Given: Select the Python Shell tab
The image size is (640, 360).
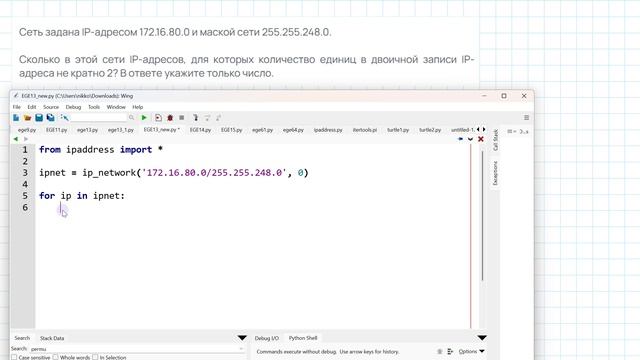Looking at the screenshot, I should (x=303, y=338).
